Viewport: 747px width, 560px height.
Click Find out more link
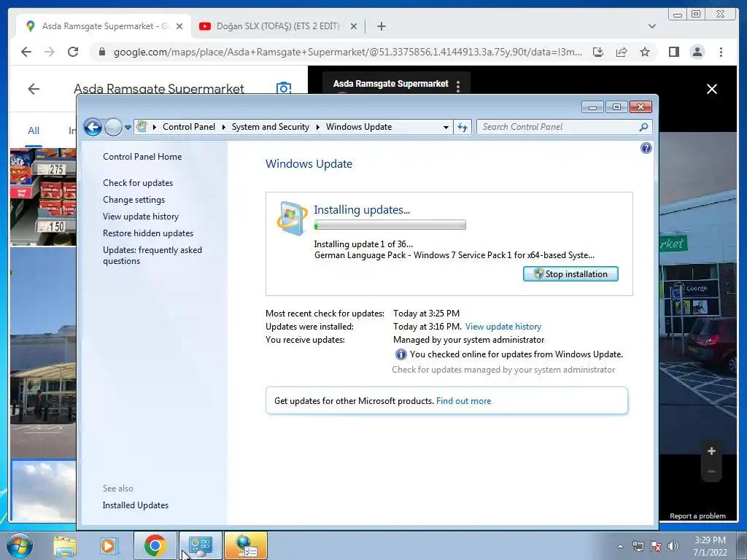pyautogui.click(x=463, y=401)
